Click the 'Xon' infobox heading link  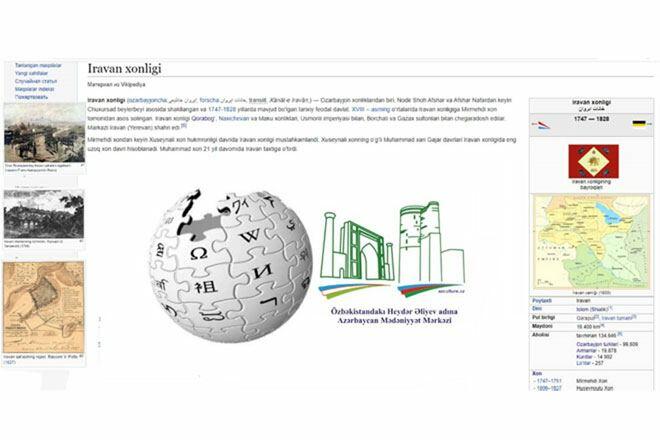pos(537,373)
